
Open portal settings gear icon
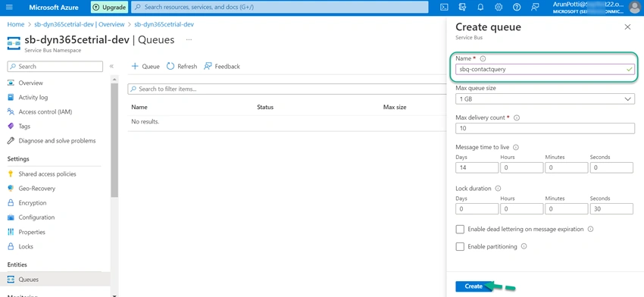(x=499, y=7)
